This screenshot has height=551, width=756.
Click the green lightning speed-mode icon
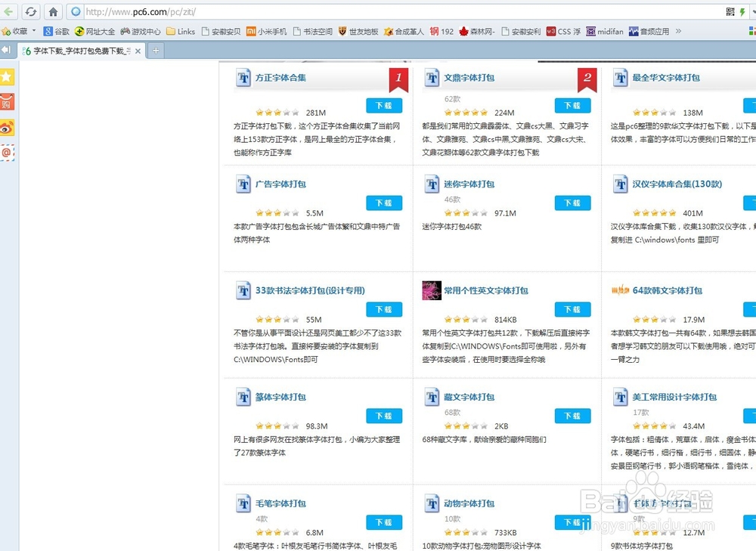(743, 11)
